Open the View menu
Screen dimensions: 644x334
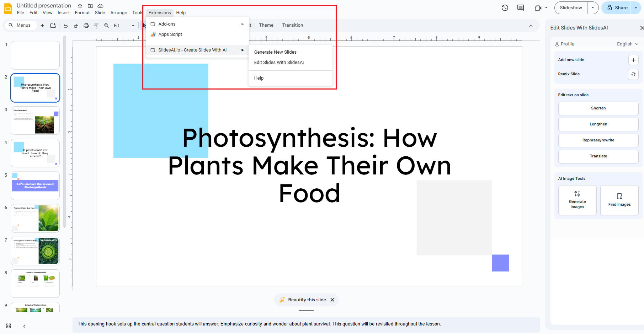coord(48,13)
